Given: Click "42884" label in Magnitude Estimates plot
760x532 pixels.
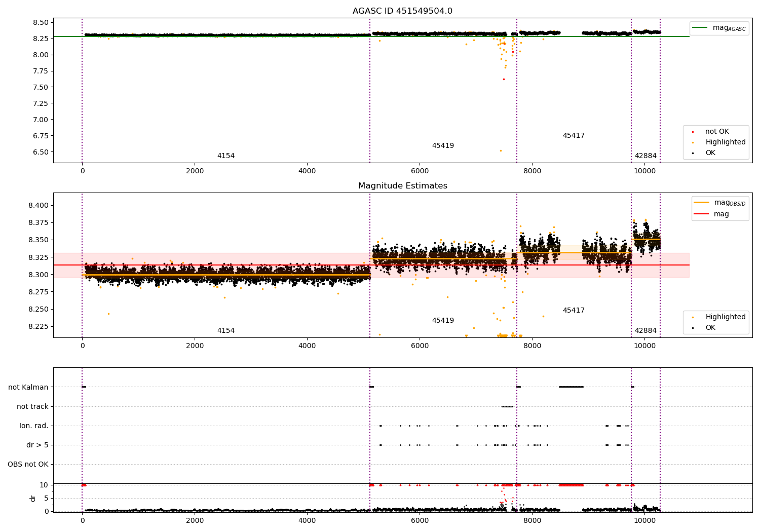Looking at the screenshot, I should click(x=645, y=331).
